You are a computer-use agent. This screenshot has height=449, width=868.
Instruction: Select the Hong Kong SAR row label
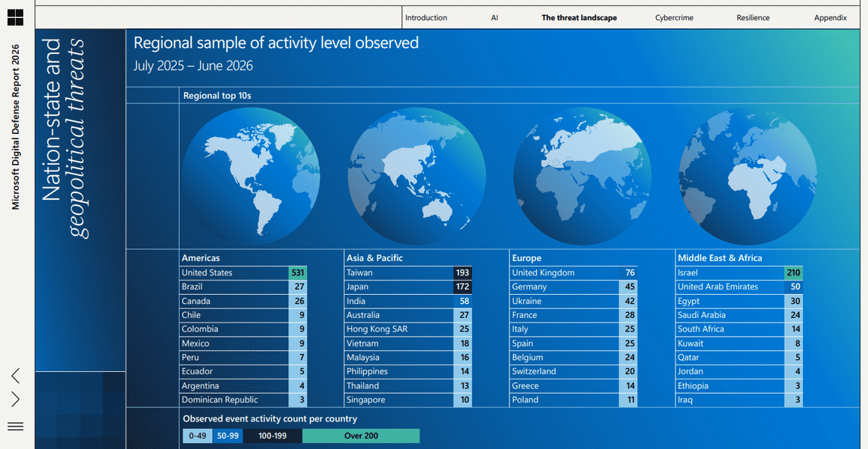pos(377,329)
